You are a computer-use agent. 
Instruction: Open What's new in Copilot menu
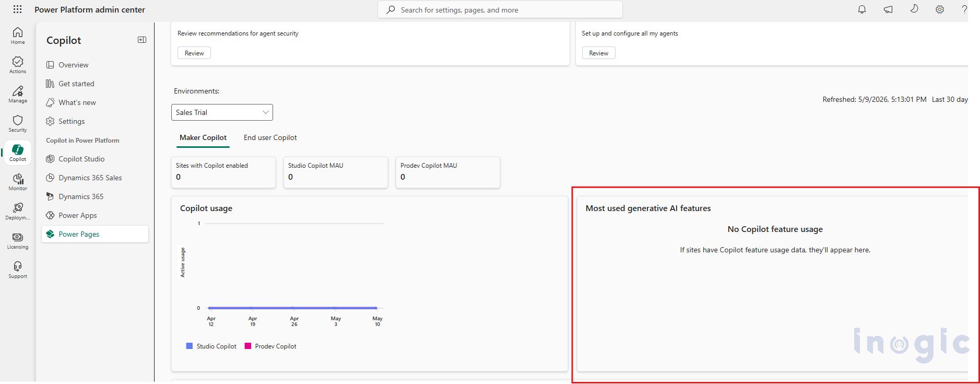click(95, 102)
